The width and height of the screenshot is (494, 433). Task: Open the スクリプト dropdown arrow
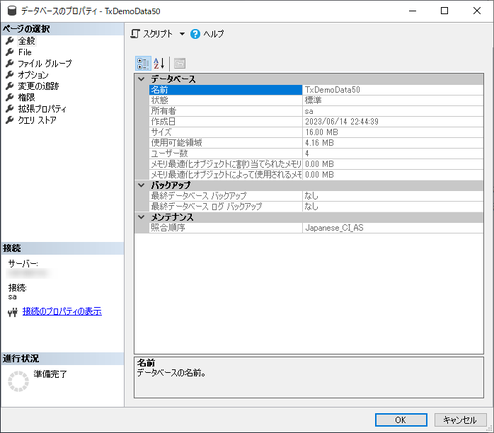pos(182,34)
